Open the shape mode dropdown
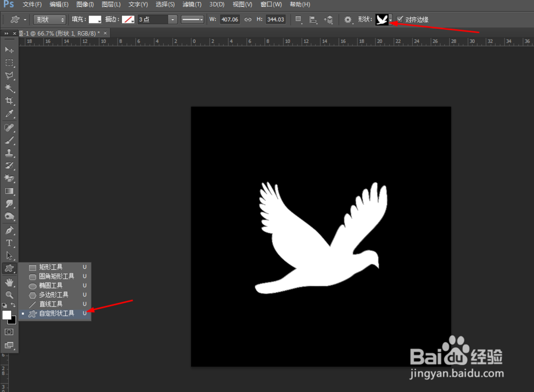The width and height of the screenshot is (534, 392). coord(49,19)
